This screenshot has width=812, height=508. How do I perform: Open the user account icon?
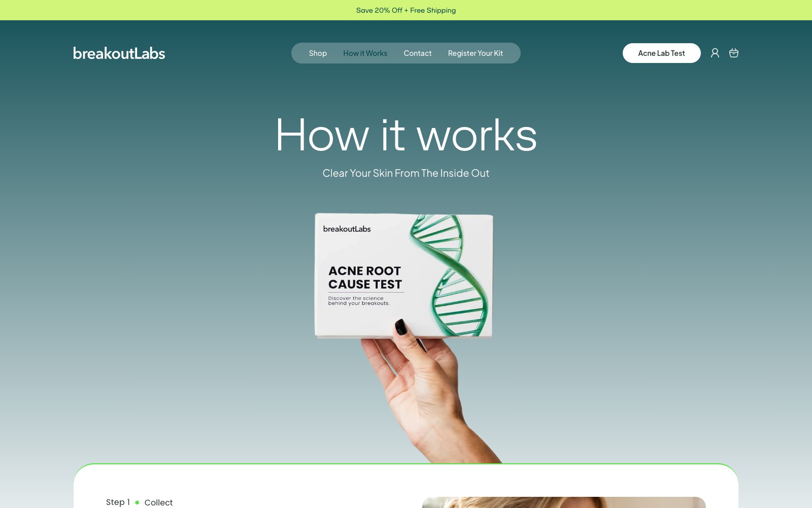pyautogui.click(x=715, y=53)
